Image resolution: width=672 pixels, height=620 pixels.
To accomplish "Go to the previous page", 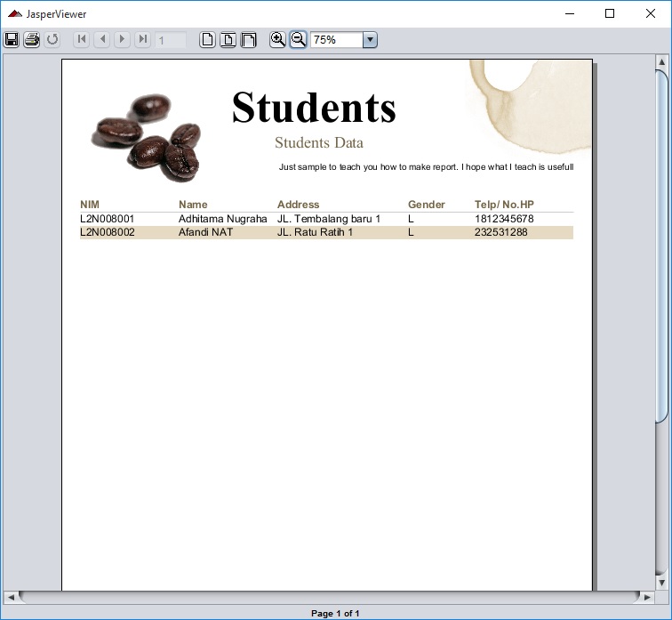I will tap(102, 39).
